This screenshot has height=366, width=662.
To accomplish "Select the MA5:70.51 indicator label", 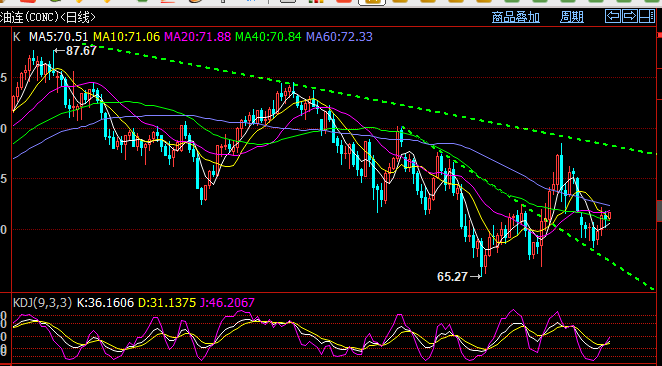I will click(59, 37).
